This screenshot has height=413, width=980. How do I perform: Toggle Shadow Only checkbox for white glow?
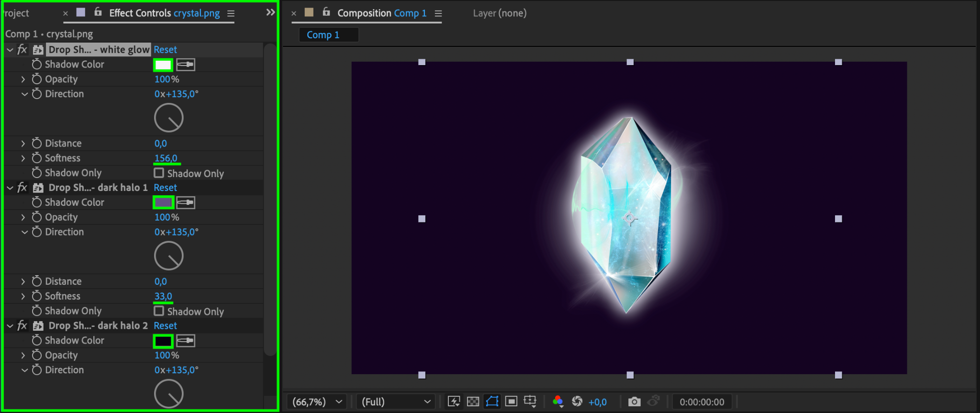(159, 173)
